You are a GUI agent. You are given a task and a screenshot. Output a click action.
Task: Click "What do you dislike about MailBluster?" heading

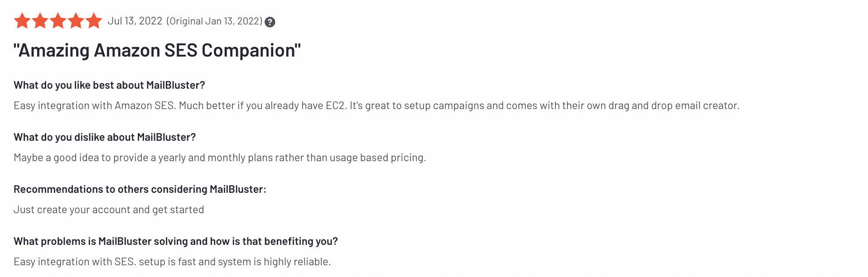(x=105, y=137)
